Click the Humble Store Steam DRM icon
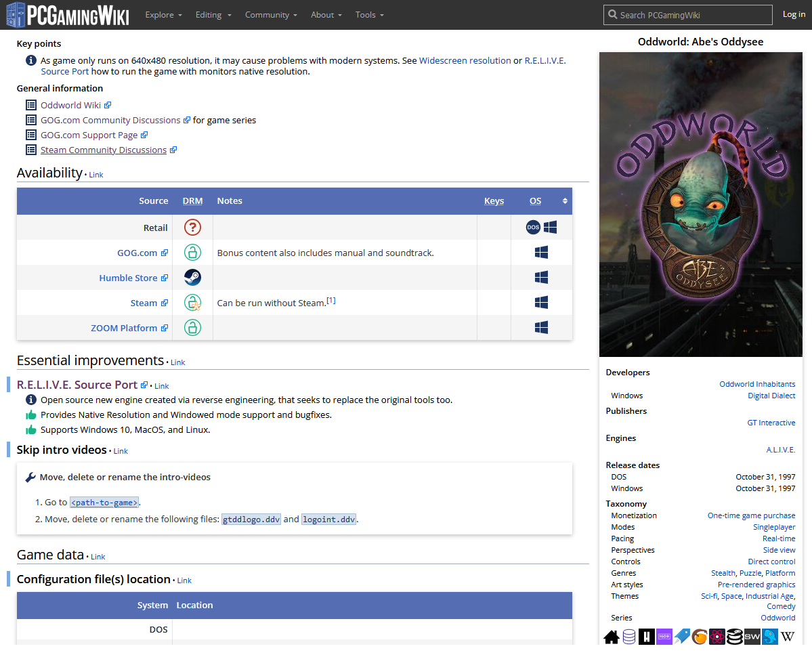This screenshot has width=812, height=657. click(192, 278)
